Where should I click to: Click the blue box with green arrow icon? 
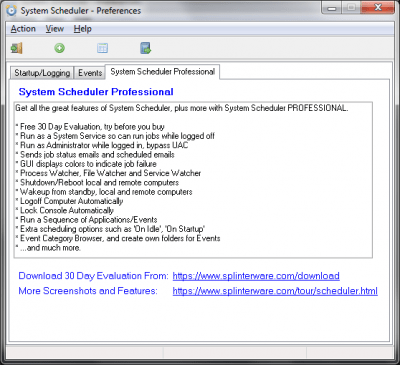pyautogui.click(x=145, y=48)
